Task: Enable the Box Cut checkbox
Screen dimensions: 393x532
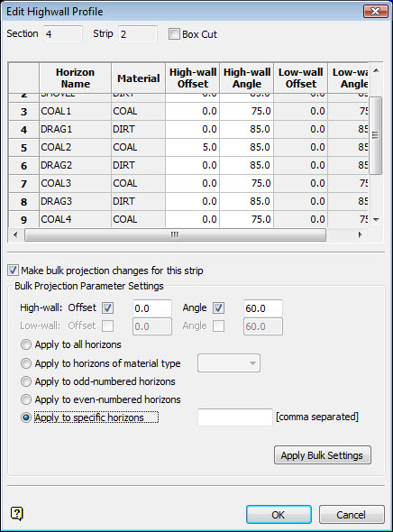Action: tap(174, 34)
